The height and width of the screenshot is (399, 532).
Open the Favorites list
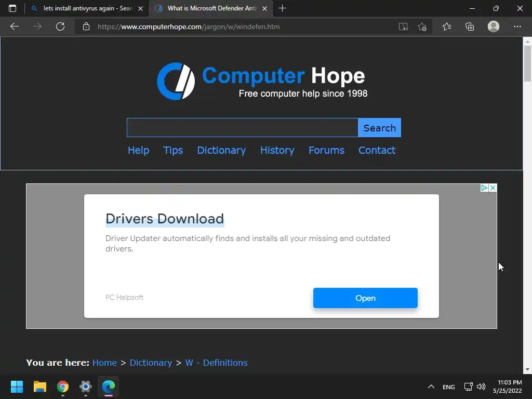tap(446, 26)
